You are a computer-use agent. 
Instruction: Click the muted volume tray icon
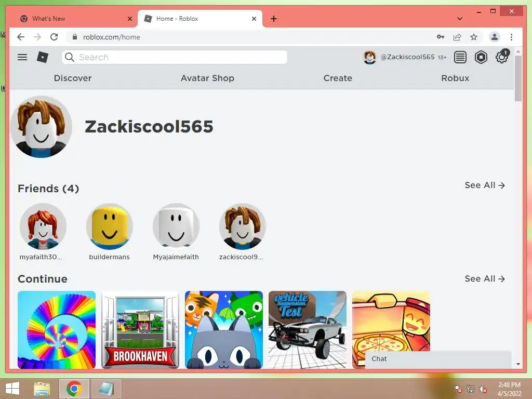pyautogui.click(x=483, y=389)
